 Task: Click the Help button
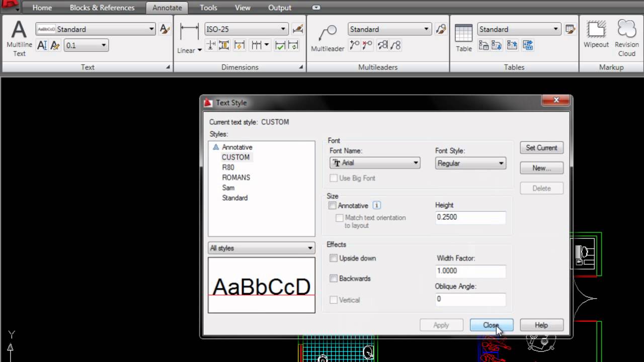[x=541, y=325]
